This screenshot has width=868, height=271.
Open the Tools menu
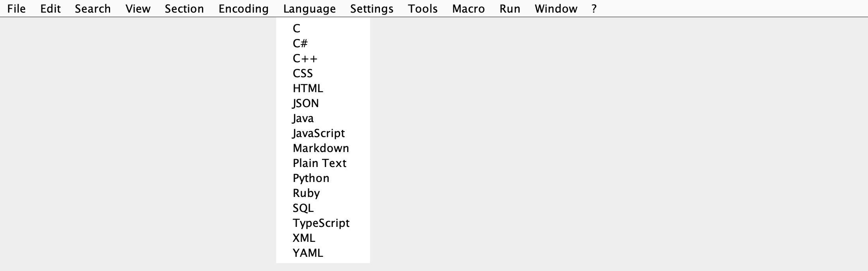(x=423, y=9)
